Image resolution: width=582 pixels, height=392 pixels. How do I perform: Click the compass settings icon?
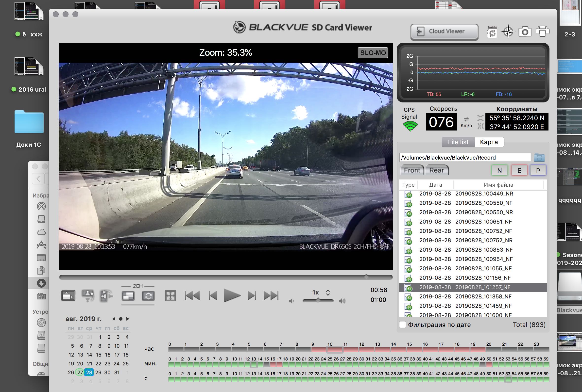508,32
